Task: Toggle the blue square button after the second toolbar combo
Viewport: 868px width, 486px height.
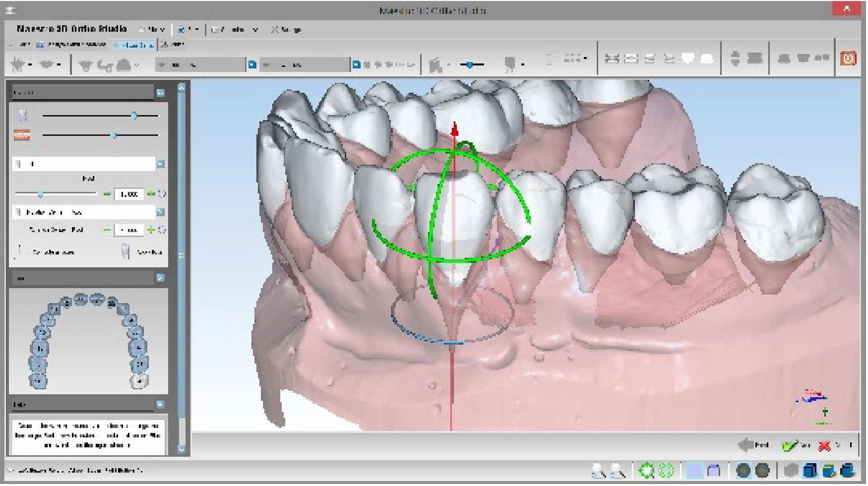Action: click(x=356, y=64)
